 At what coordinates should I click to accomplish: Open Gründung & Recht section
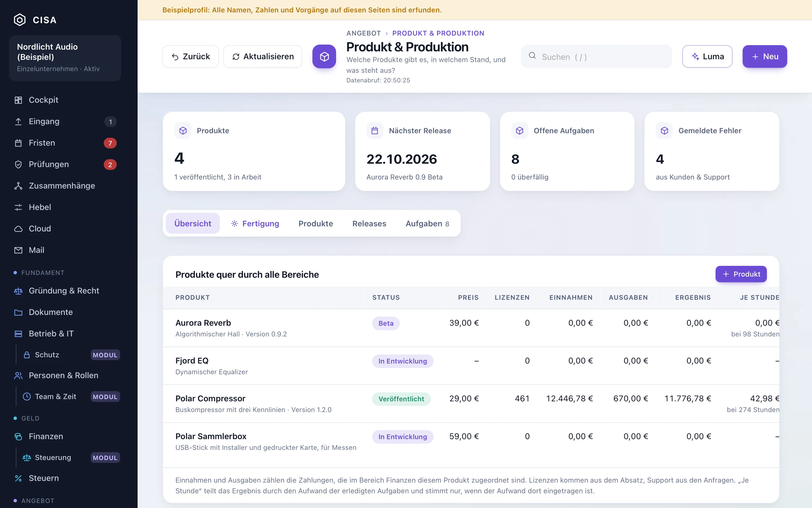(x=65, y=291)
